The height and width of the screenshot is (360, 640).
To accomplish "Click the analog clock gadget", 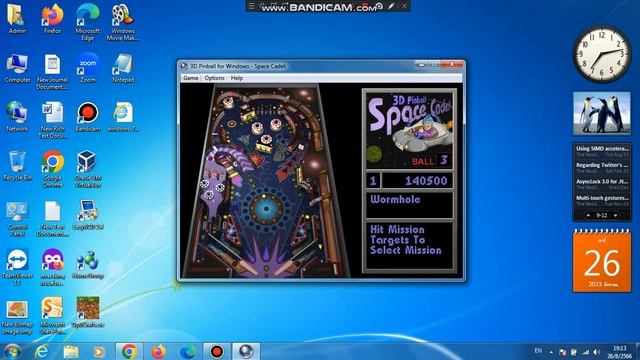I will [x=602, y=54].
